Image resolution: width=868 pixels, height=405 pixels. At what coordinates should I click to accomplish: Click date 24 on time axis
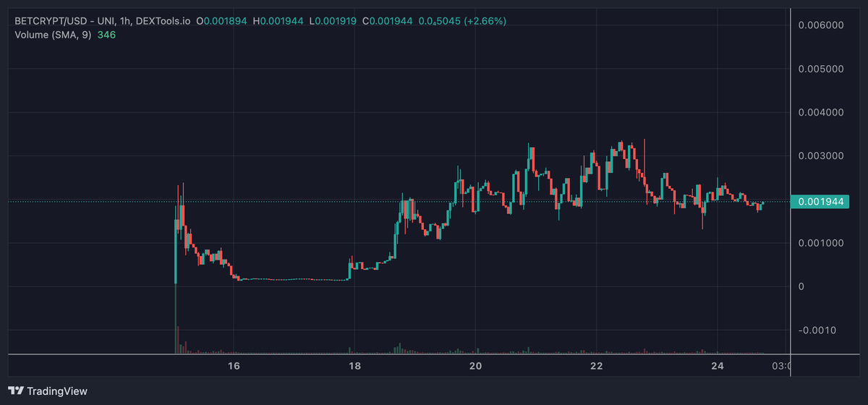click(x=718, y=367)
